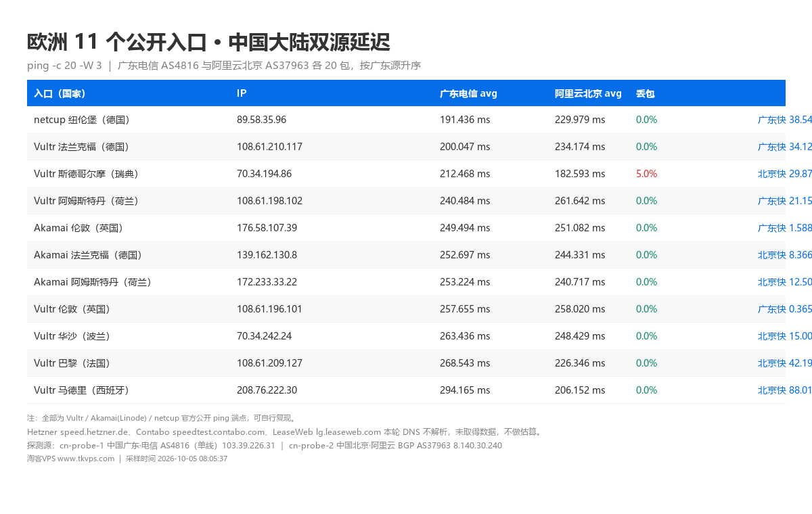Select the Akamai 法兰克福（德国） row name
Screen dimensions: 812x514
pyautogui.click(x=88, y=255)
